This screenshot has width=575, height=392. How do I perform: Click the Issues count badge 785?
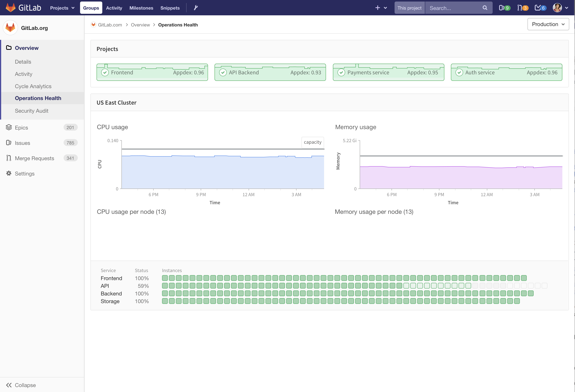point(70,143)
